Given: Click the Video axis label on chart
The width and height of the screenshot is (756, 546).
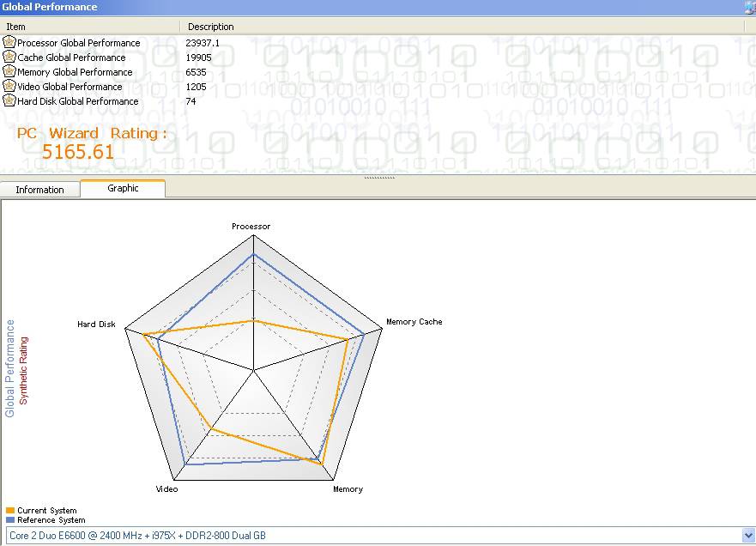Looking at the screenshot, I should 166,489.
